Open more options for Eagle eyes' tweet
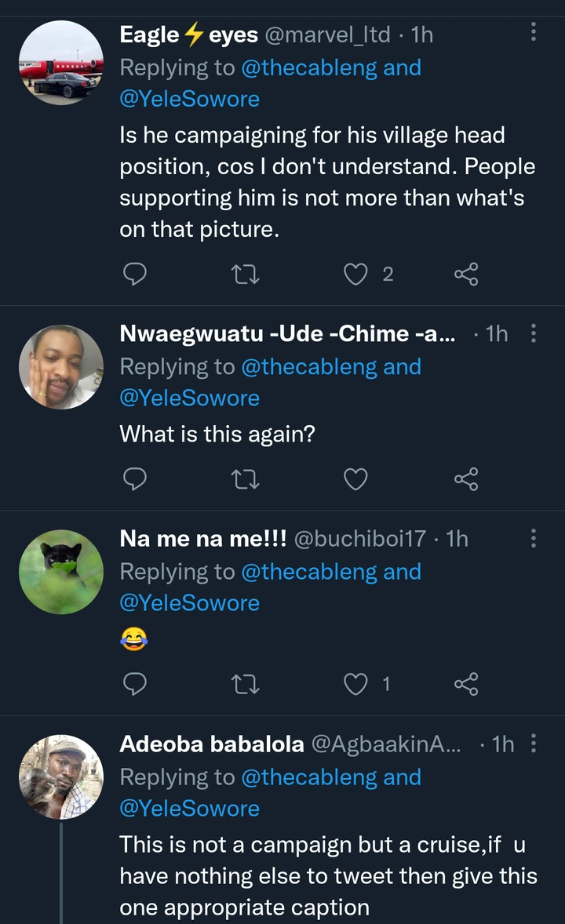The width and height of the screenshot is (565, 924). click(534, 32)
